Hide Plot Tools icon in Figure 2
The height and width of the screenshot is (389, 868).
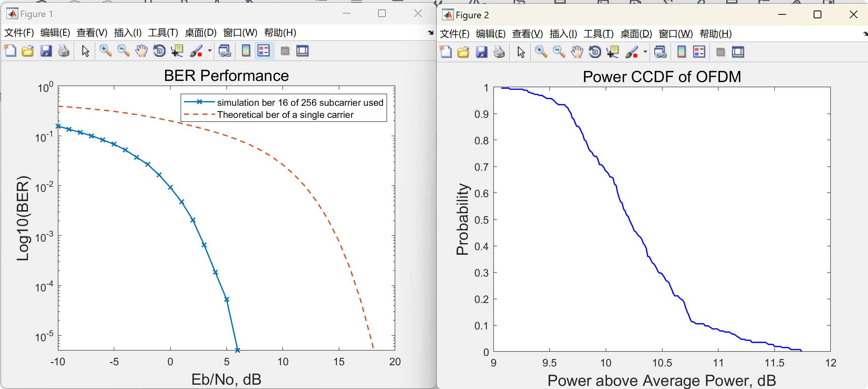pyautogui.click(x=721, y=52)
